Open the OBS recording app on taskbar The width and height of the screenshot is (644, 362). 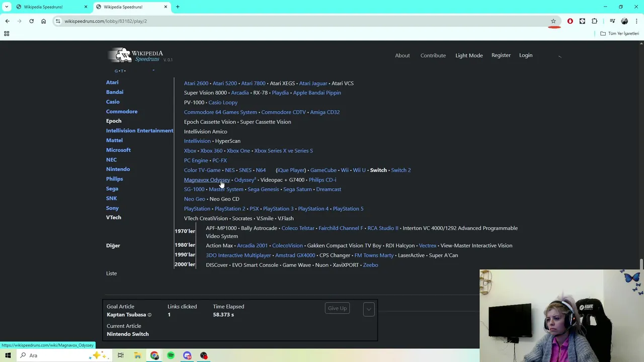tap(204, 355)
